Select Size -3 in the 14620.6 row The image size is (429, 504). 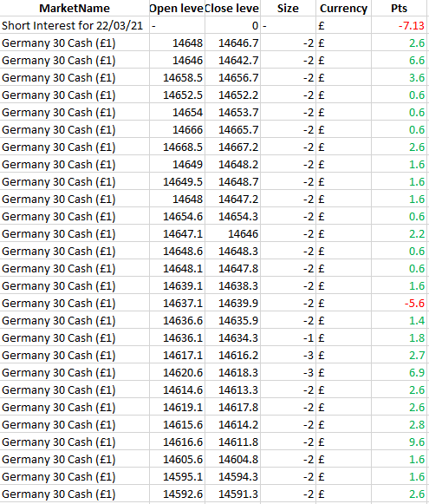tap(288, 372)
